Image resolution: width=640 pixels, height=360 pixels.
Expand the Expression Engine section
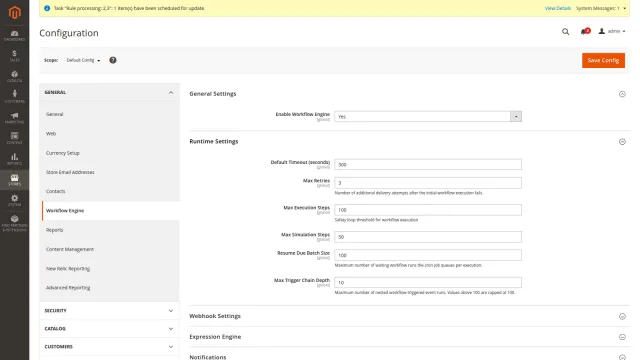tap(622, 337)
